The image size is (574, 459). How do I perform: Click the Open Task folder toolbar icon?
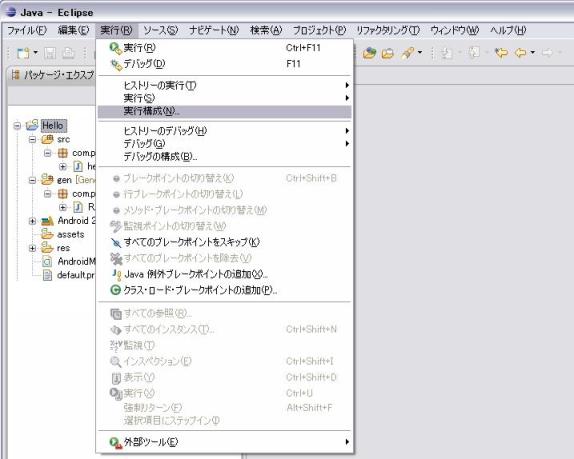(388, 53)
